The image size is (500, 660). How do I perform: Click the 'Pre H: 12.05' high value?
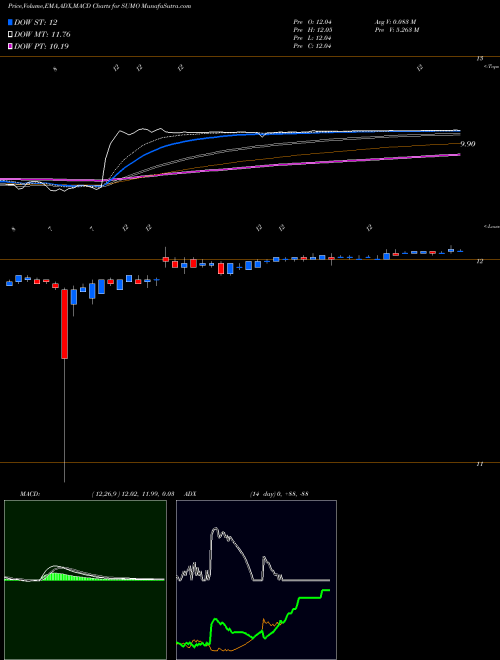[x=312, y=30]
